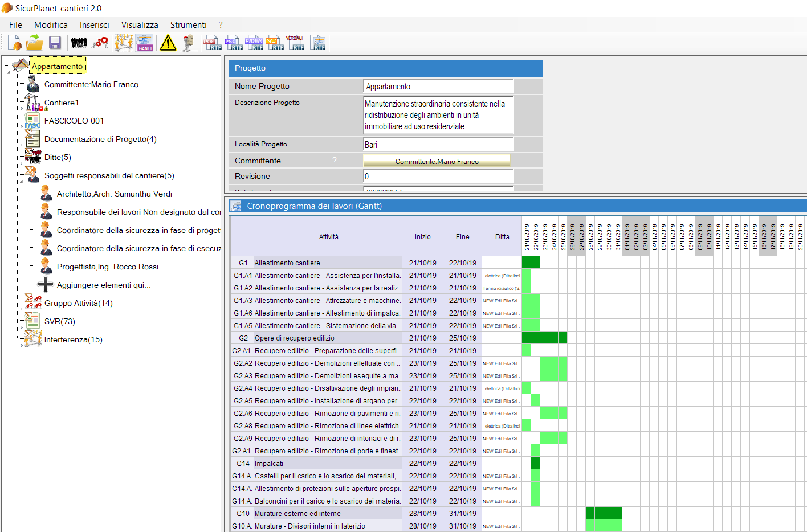This screenshot has height=532, width=807.
Task: Click the Descrizione Progetto text area
Action: (438, 115)
